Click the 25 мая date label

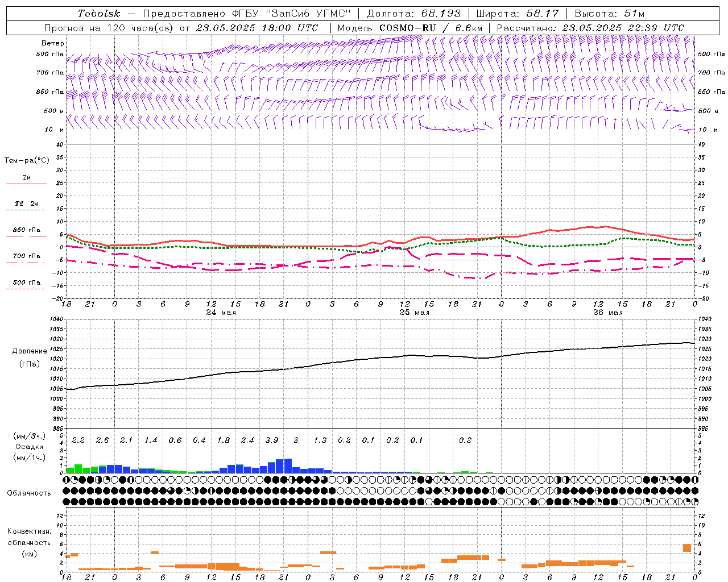[415, 313]
